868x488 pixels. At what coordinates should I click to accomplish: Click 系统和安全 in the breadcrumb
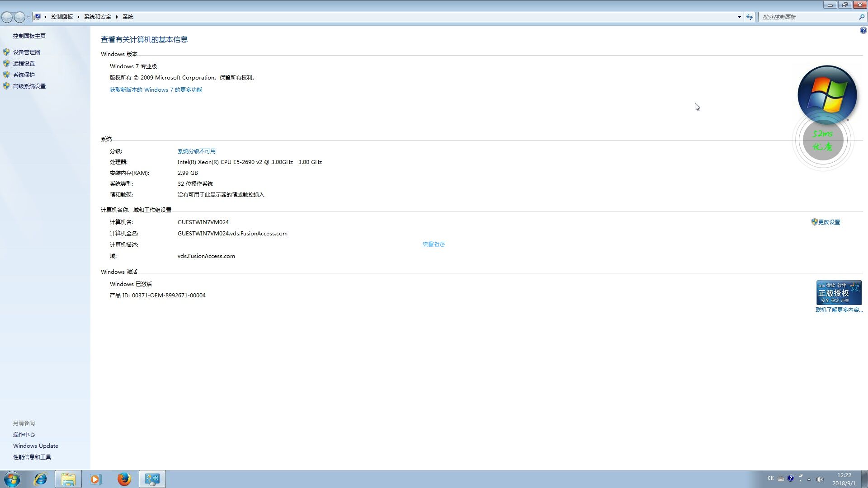click(x=98, y=17)
